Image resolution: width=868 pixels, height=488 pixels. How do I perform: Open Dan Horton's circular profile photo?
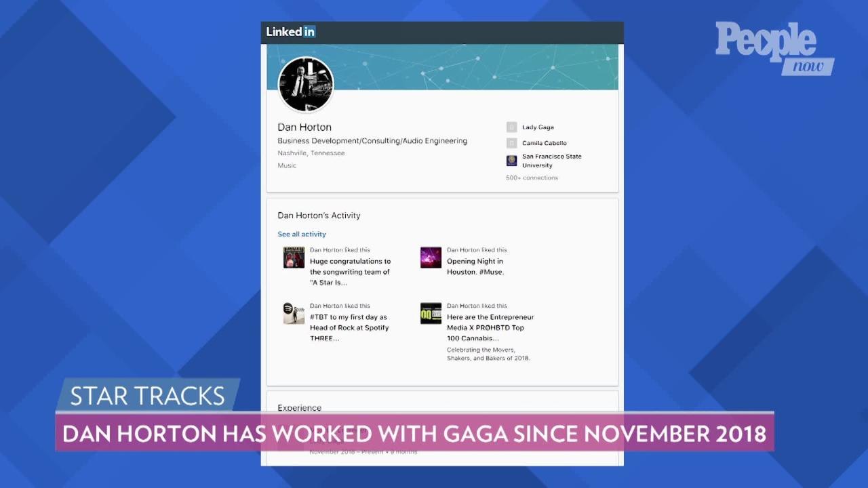coord(306,84)
